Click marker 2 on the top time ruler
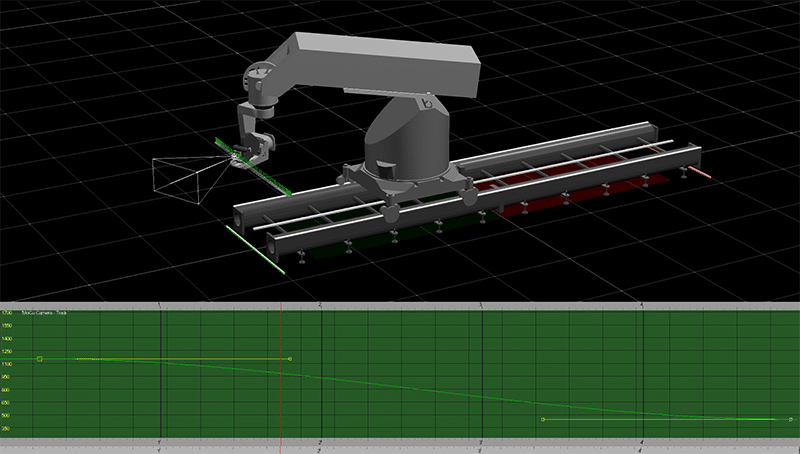Screen dimensions: 800x454 pos(320,303)
